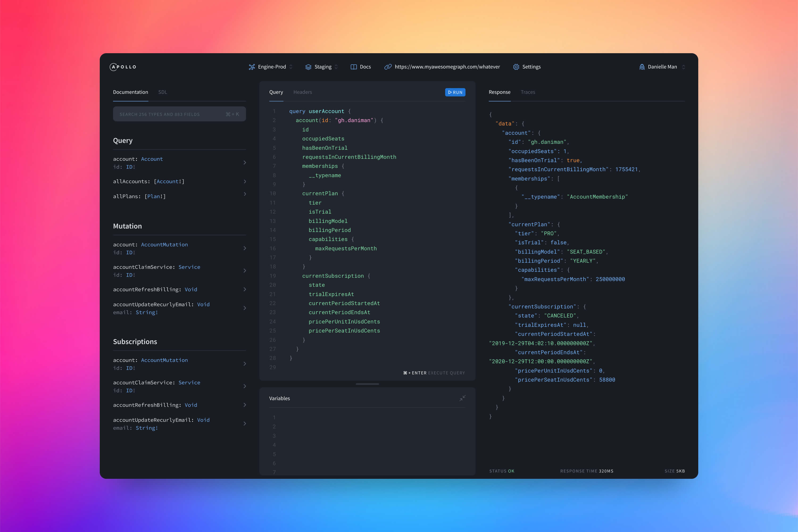
Task: Expand the allAccounts query expander
Action: (244, 181)
